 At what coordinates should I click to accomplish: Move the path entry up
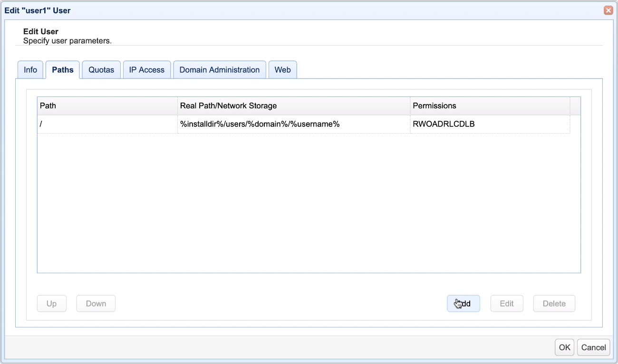51,303
